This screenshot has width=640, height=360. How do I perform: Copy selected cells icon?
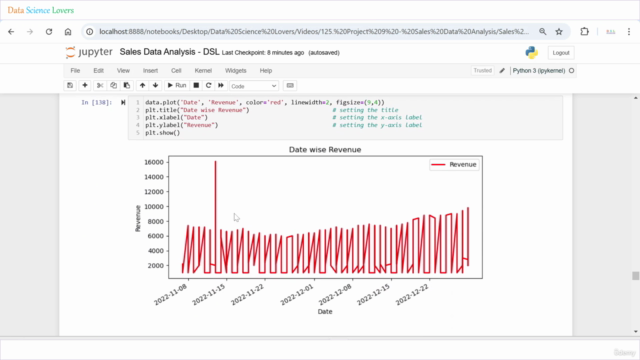pyautogui.click(x=113, y=86)
